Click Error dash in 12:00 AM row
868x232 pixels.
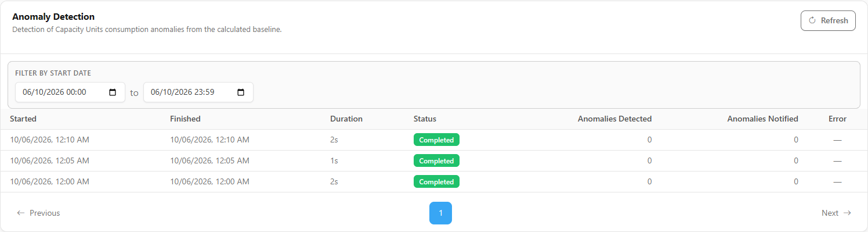click(837, 181)
